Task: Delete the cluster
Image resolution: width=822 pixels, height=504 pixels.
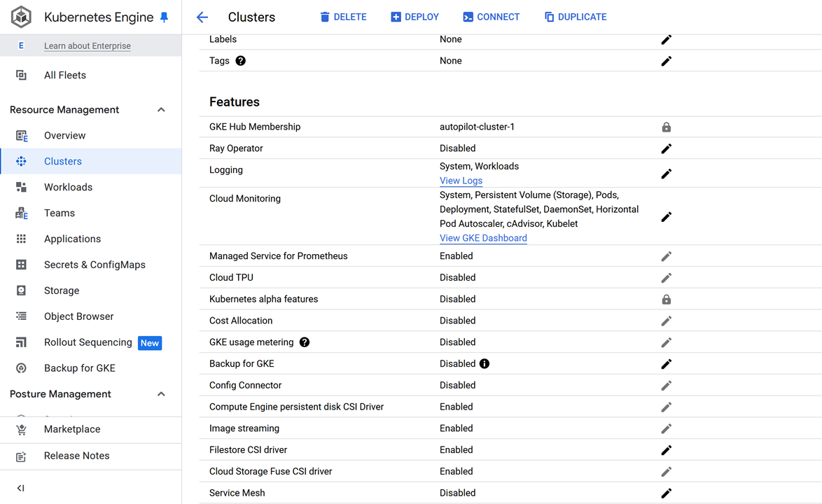Action: click(343, 17)
